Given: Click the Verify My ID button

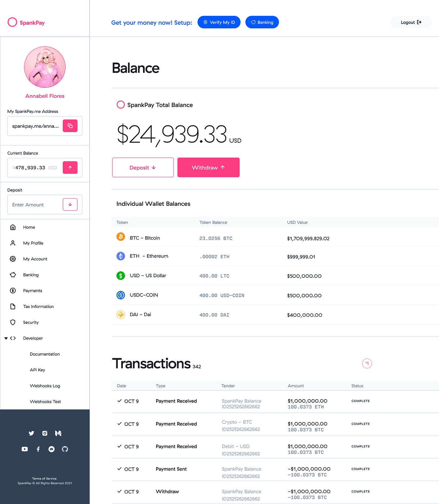Looking at the screenshot, I should (x=219, y=22).
